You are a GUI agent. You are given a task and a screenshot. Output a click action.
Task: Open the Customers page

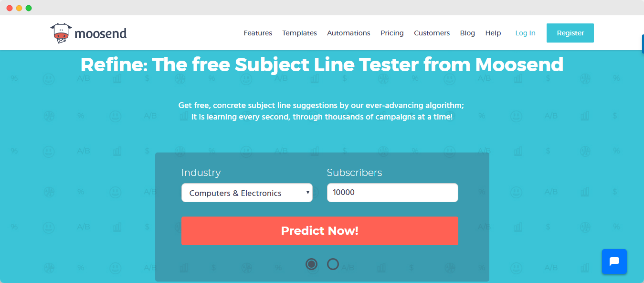click(432, 33)
